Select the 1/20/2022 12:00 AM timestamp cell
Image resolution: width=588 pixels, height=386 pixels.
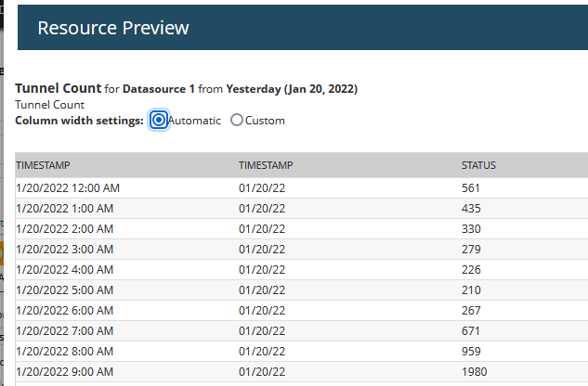68,187
